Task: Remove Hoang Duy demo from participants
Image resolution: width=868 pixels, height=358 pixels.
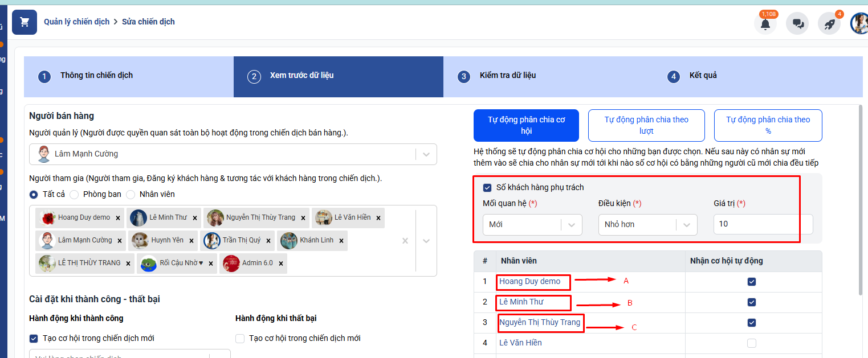Action: (x=118, y=218)
